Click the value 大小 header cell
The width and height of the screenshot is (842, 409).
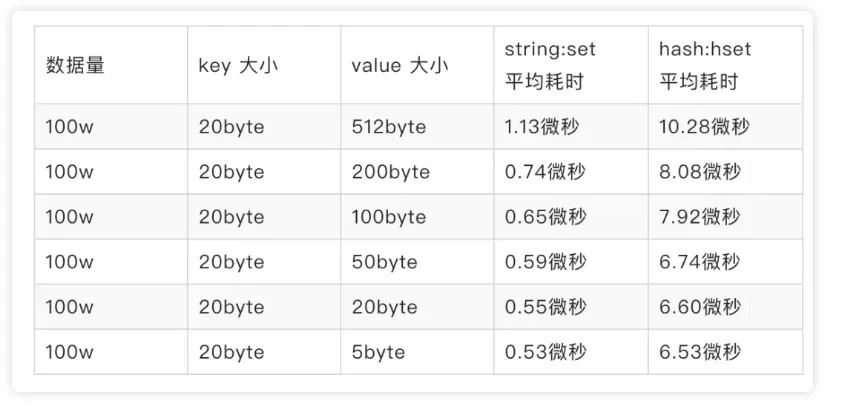click(x=417, y=65)
